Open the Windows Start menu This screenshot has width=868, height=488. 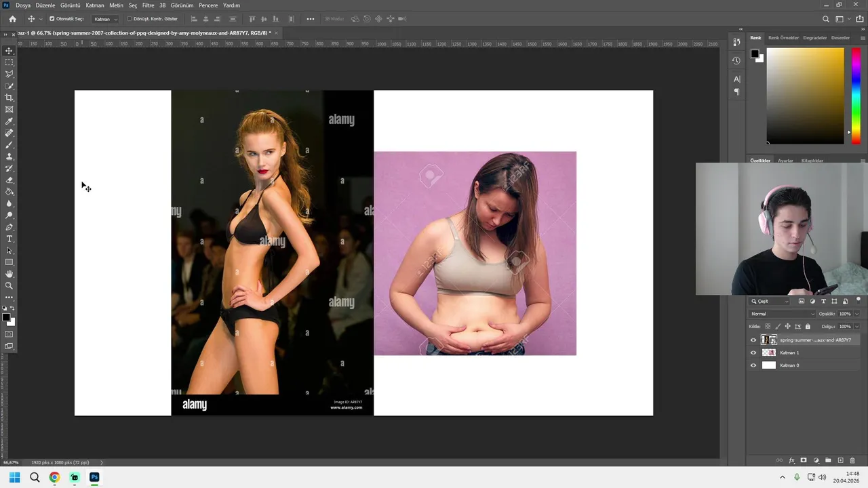pos(14,477)
